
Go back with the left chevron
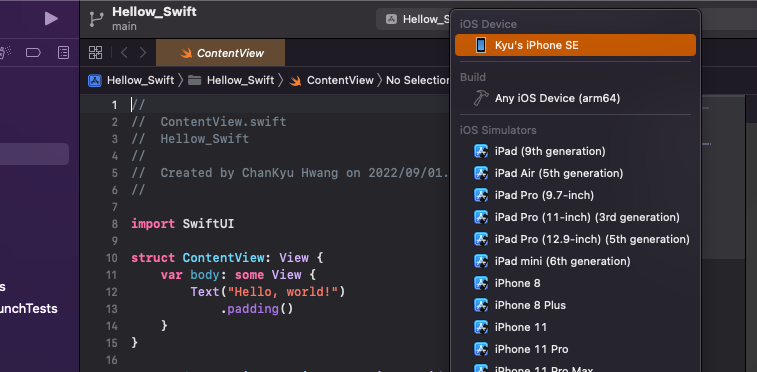point(124,53)
